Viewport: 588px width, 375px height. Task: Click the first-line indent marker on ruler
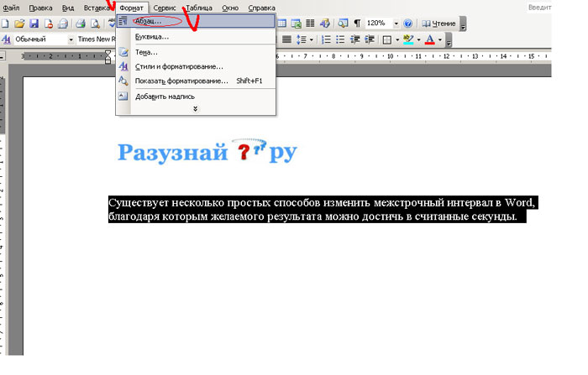coord(108,53)
